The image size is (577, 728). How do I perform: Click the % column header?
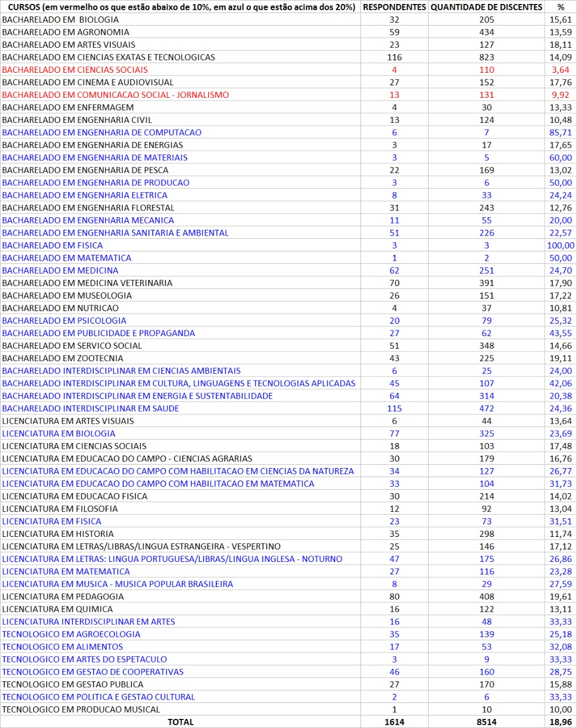tap(561, 7)
